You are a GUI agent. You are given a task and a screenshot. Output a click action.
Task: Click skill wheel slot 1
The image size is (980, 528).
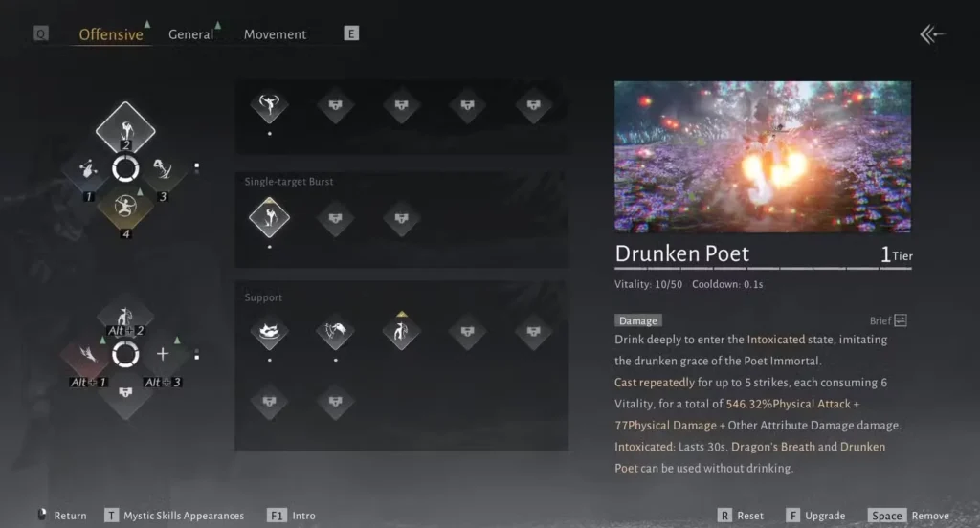[88, 168]
